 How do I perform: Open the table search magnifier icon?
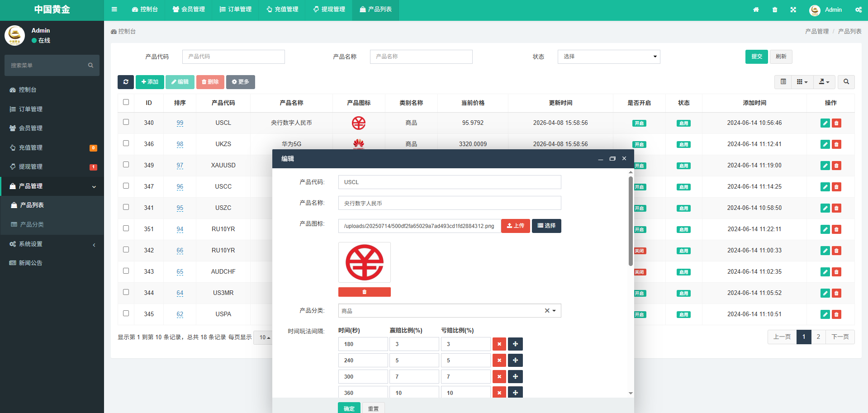click(x=846, y=82)
